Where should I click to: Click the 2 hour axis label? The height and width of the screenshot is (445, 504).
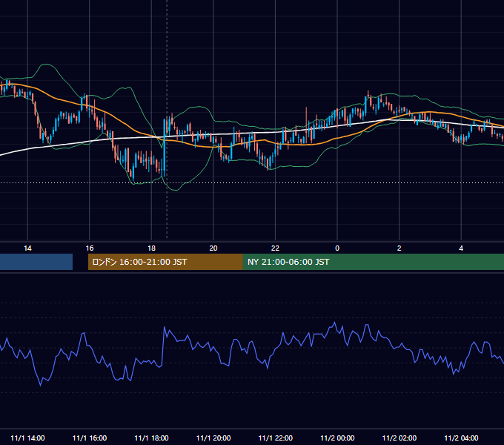coord(399,248)
